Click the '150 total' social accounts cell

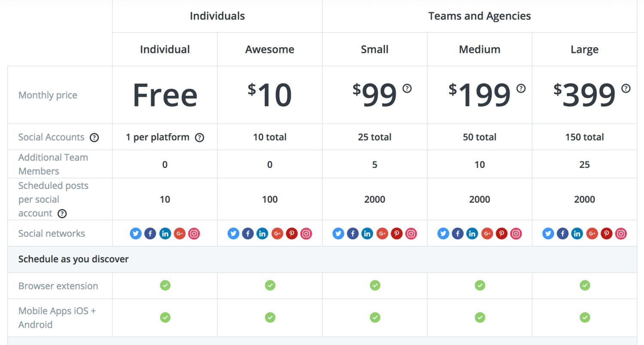[x=585, y=137]
